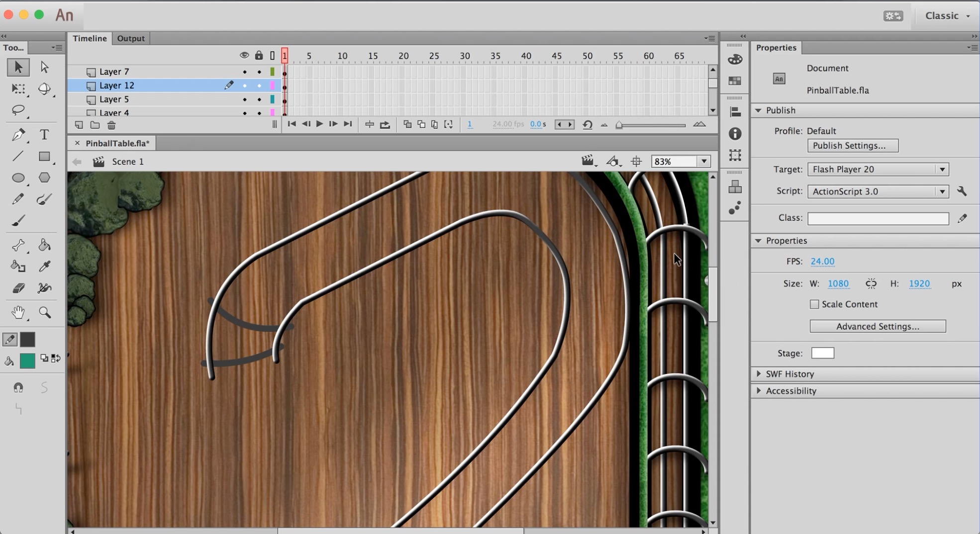Open the stage zoom percentage dropdown

pyautogui.click(x=703, y=162)
